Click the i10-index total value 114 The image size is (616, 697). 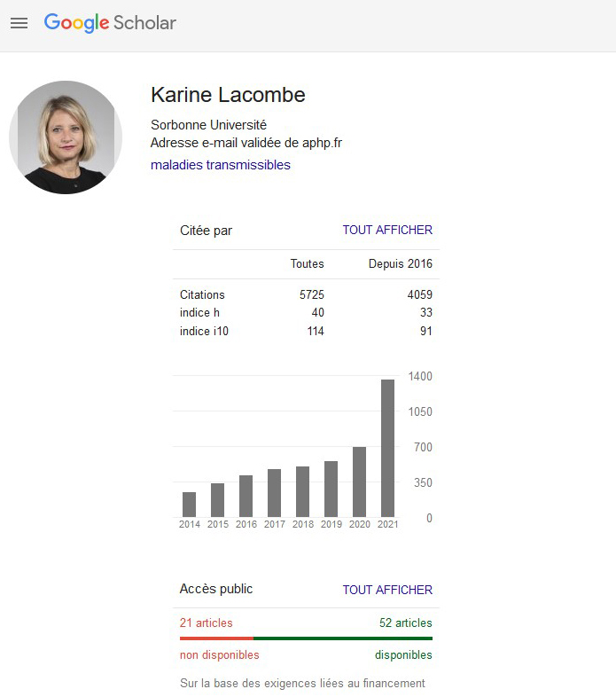[x=316, y=331]
